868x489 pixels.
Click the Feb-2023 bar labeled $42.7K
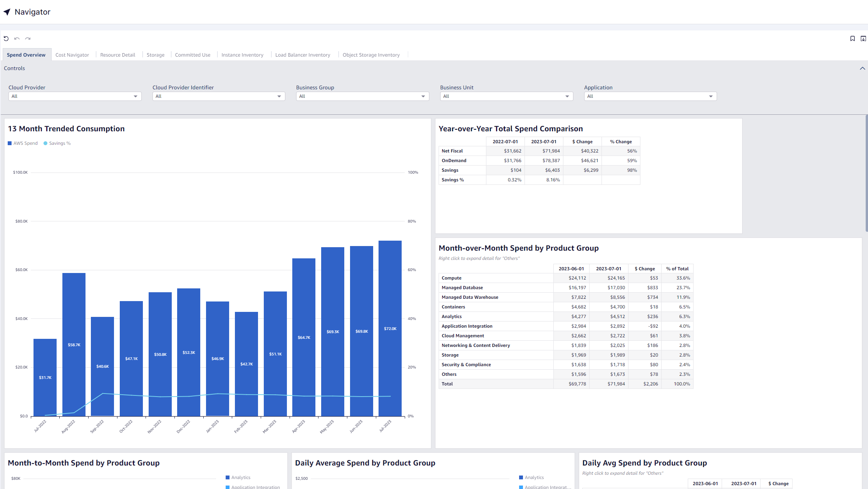(x=246, y=364)
